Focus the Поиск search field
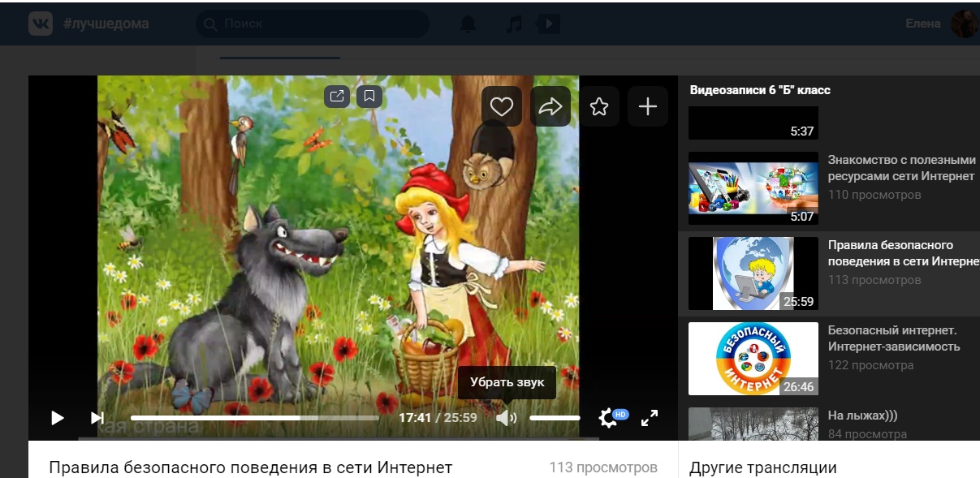This screenshot has height=478, width=980. point(313,24)
